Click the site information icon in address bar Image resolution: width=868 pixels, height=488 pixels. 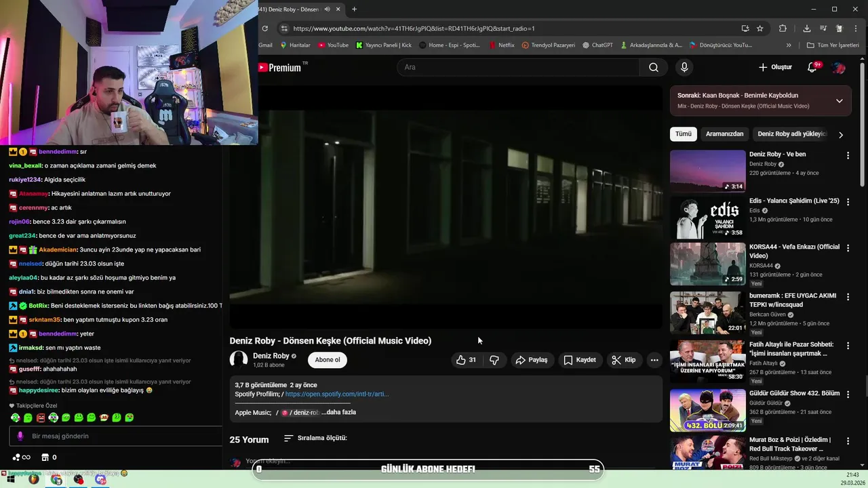coord(284,28)
